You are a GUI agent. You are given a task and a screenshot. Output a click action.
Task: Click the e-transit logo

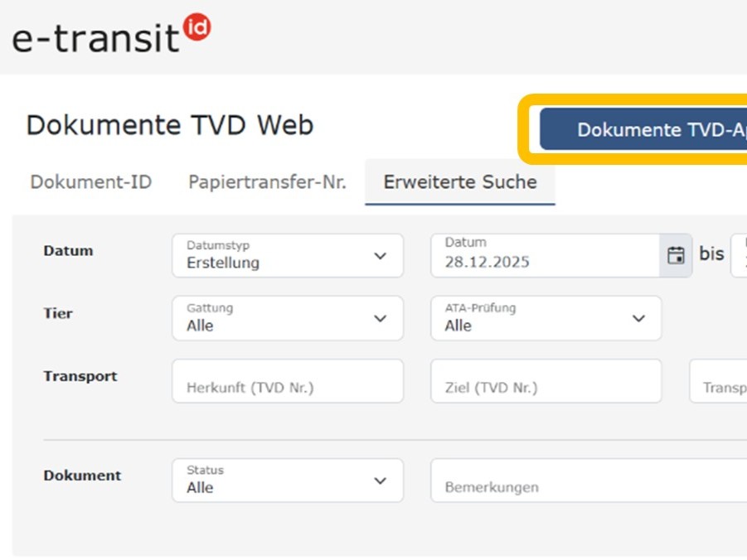(95, 36)
